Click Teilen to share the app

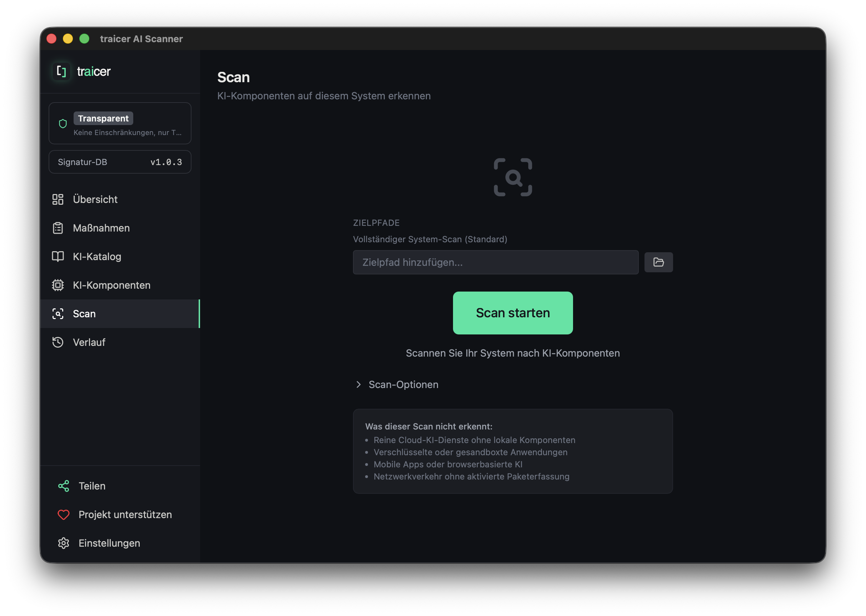click(x=120, y=486)
